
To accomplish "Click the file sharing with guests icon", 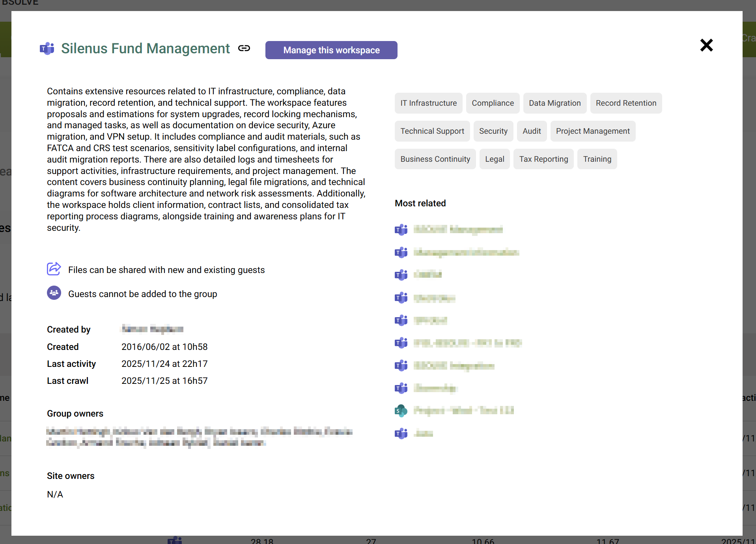I will (54, 269).
